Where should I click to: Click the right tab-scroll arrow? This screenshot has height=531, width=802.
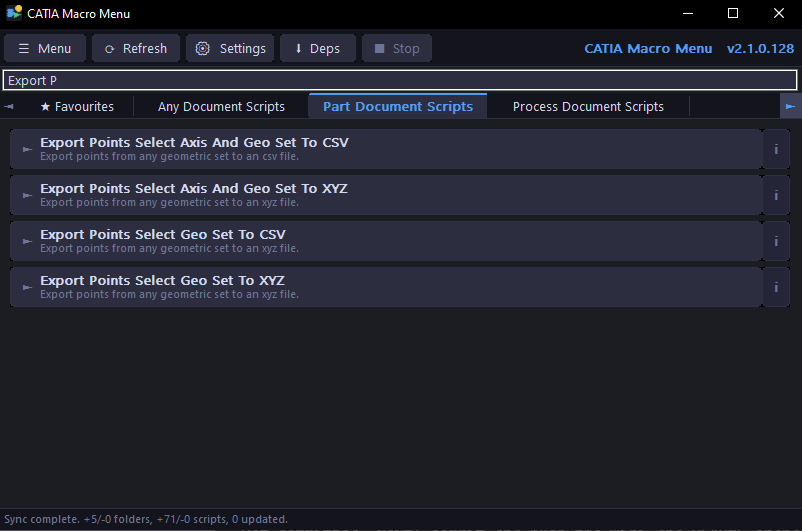pos(790,106)
